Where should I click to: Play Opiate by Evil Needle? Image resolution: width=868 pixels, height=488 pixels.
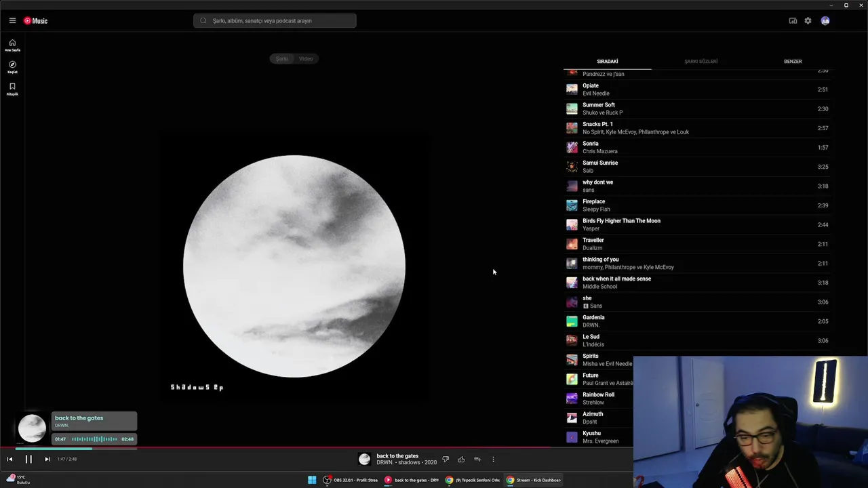point(698,89)
